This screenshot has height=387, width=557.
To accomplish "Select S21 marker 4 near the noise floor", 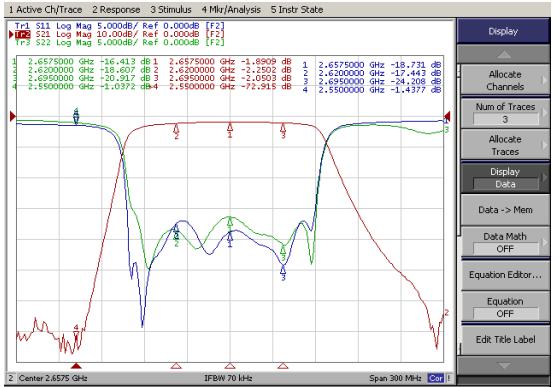I will [x=76, y=333].
